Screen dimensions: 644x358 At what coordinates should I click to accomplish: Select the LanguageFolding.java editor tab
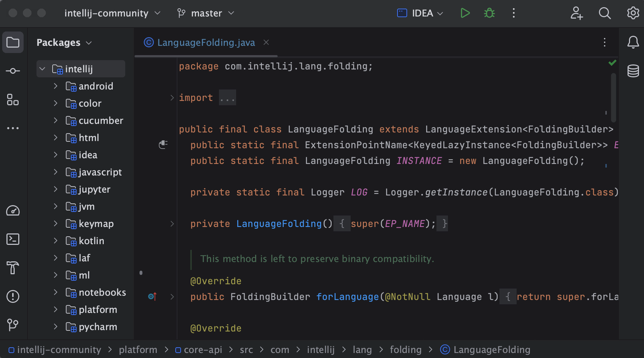click(206, 43)
